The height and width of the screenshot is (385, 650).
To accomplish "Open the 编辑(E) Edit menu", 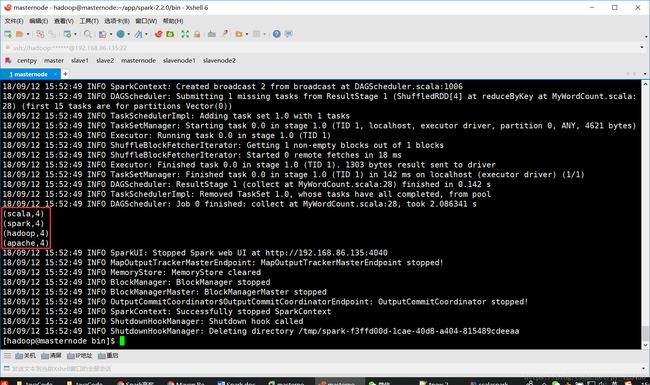I will coord(39,21).
